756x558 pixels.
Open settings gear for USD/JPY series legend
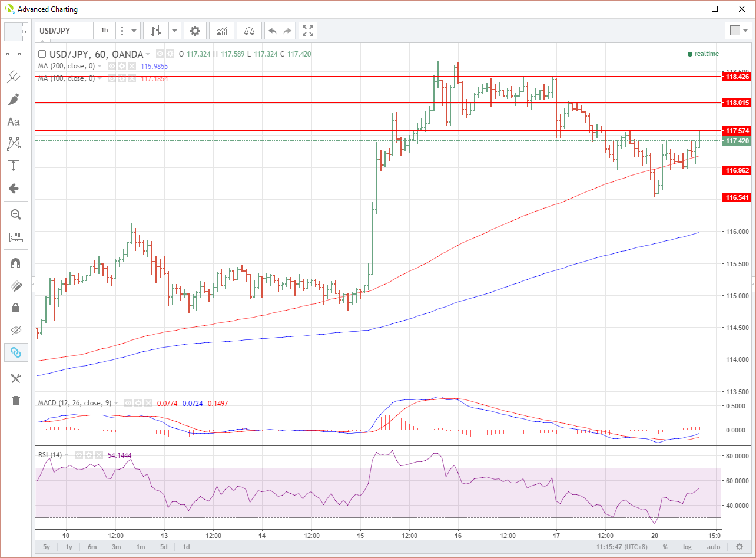tap(170, 54)
